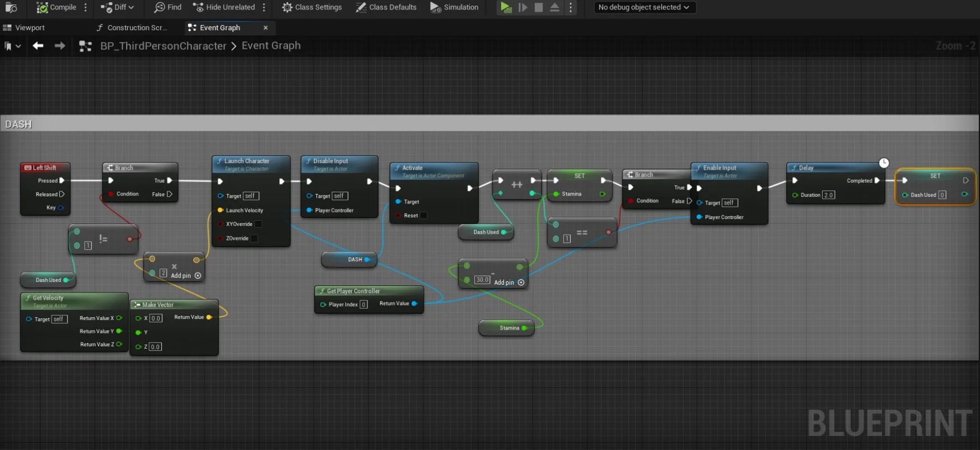Click the Released execution pin on Left Shift
The width and height of the screenshot is (980, 450).
pos(62,194)
